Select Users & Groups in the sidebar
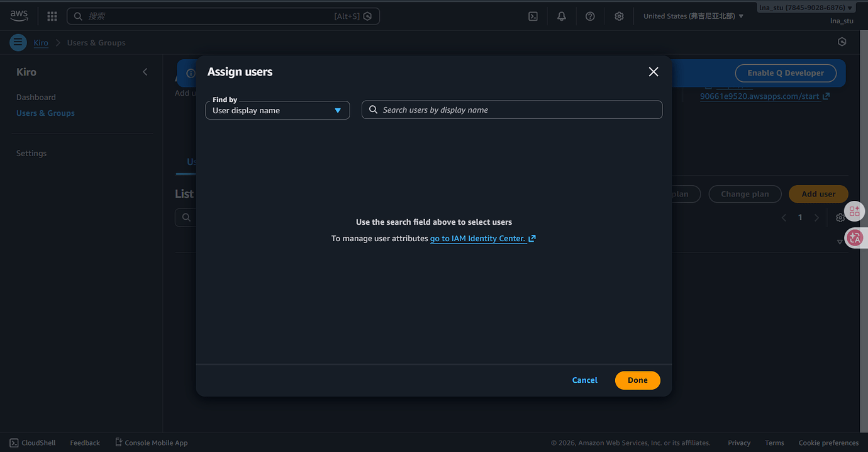 (45, 113)
